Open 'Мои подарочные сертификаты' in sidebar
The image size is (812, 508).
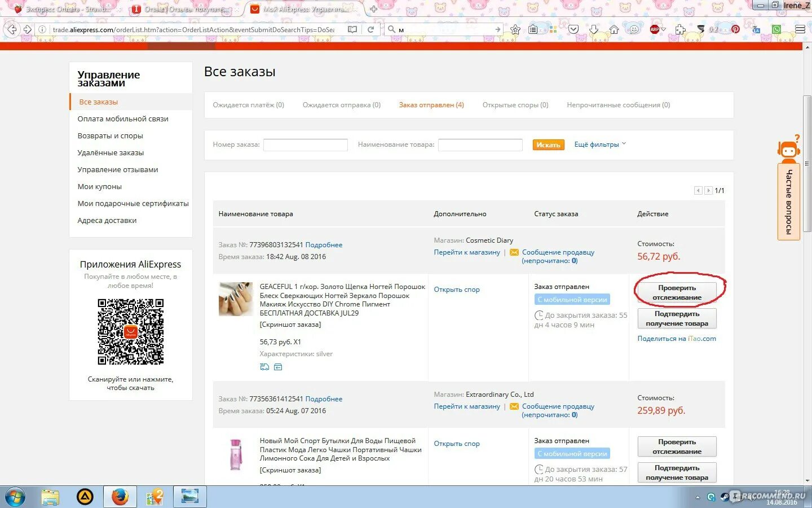pyautogui.click(x=133, y=204)
